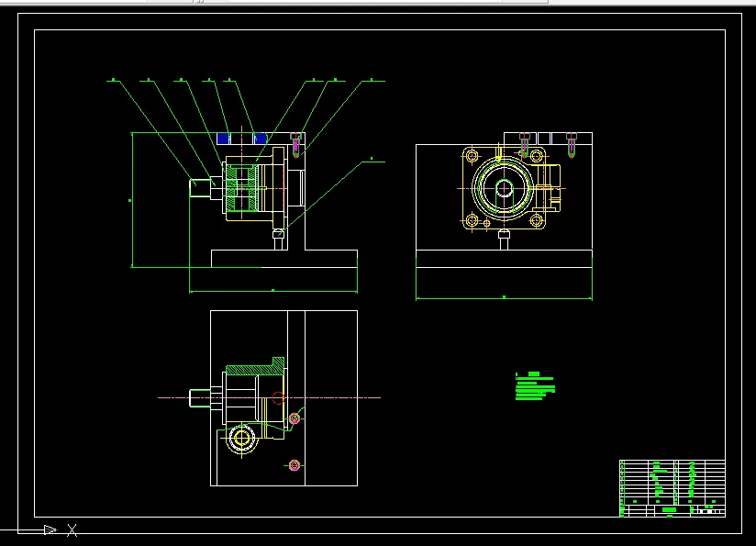
Task: Pick the title block table at bottom right
Action: (673, 488)
